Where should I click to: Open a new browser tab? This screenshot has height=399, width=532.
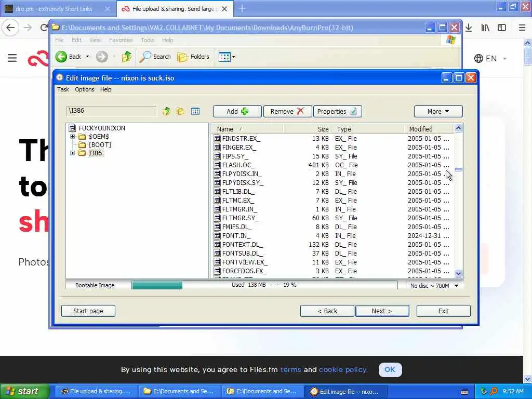[x=242, y=8]
